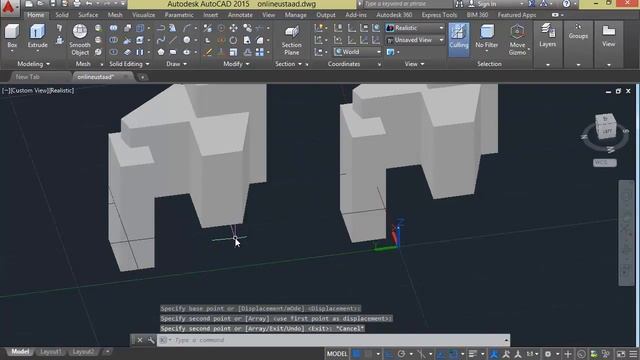The image size is (640, 360).
Task: Open the World UCS dropdown
Action: [357, 52]
